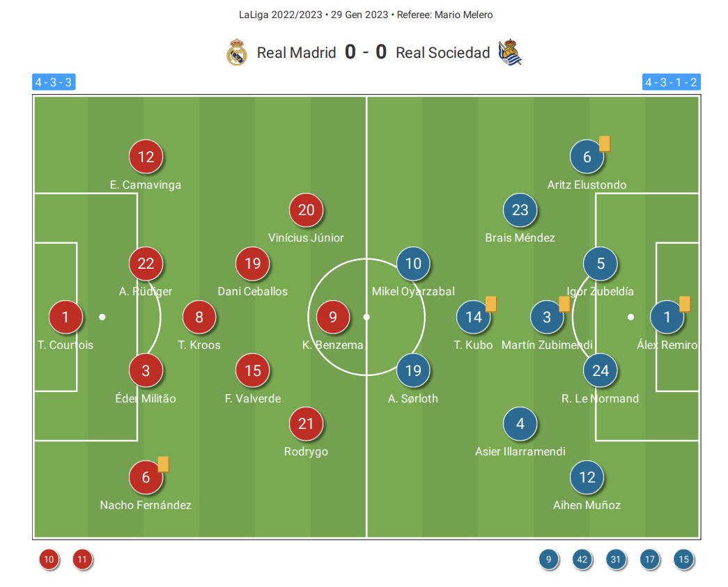The height and width of the screenshot is (587, 728).
Task: Click Álex Remiro's blue number 1 marker
Action: pyautogui.click(x=667, y=317)
